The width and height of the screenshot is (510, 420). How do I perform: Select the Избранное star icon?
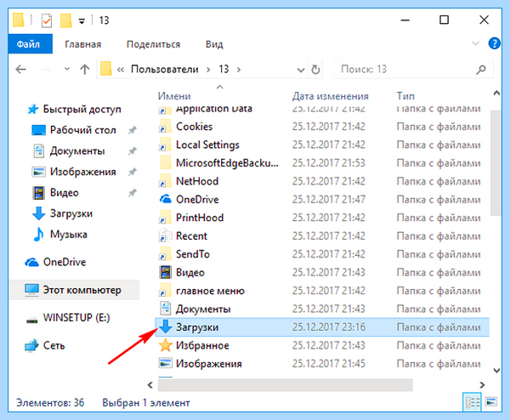pos(165,345)
